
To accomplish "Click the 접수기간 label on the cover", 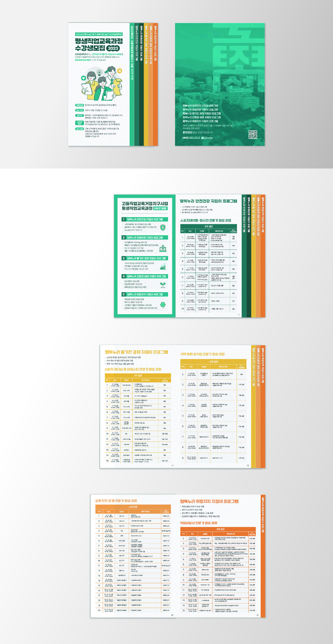I will click(79, 110).
